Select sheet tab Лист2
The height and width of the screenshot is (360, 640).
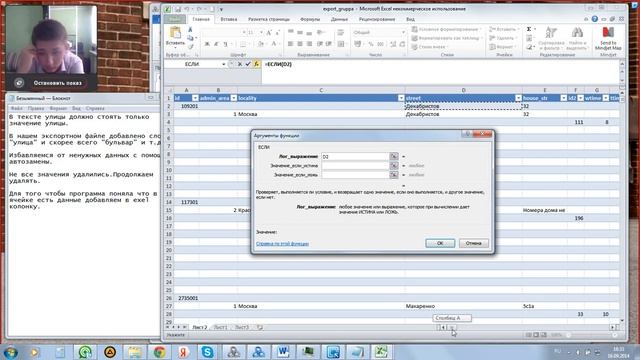pyautogui.click(x=200, y=327)
